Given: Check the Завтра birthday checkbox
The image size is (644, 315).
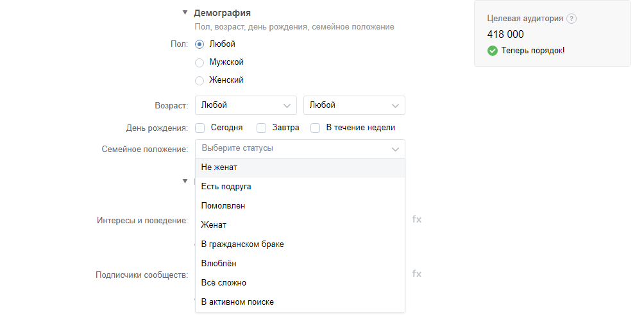Looking at the screenshot, I should (x=261, y=128).
